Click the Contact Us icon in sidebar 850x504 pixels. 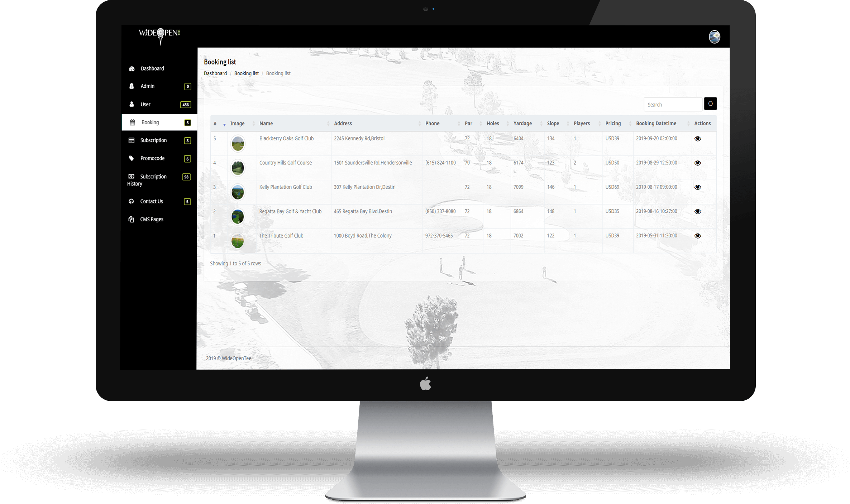coord(132,201)
